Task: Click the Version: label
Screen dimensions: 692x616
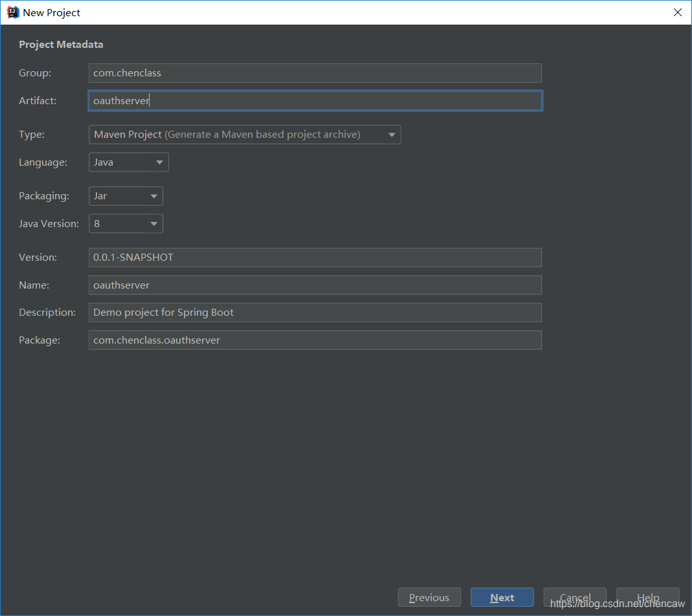Action: 38,258
